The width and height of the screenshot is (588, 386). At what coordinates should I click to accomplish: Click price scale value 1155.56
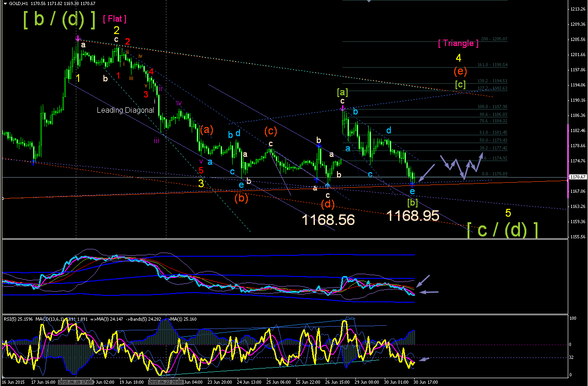(577, 237)
